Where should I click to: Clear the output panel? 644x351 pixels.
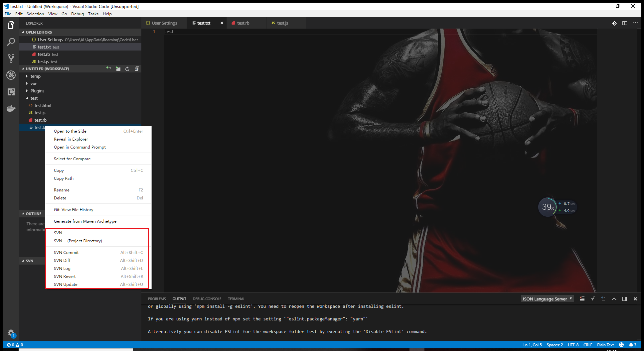pyautogui.click(x=582, y=299)
